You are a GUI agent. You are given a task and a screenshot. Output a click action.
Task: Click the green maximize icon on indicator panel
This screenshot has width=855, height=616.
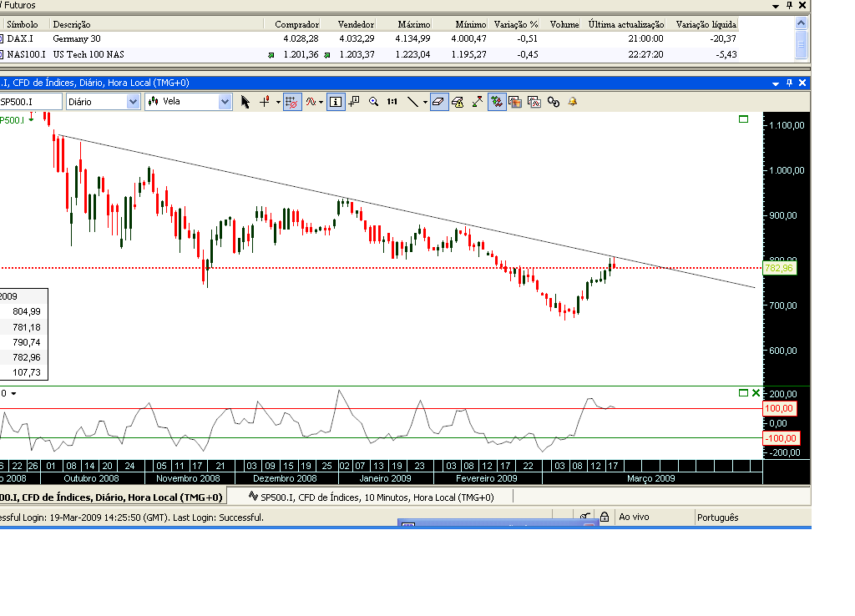(743, 393)
